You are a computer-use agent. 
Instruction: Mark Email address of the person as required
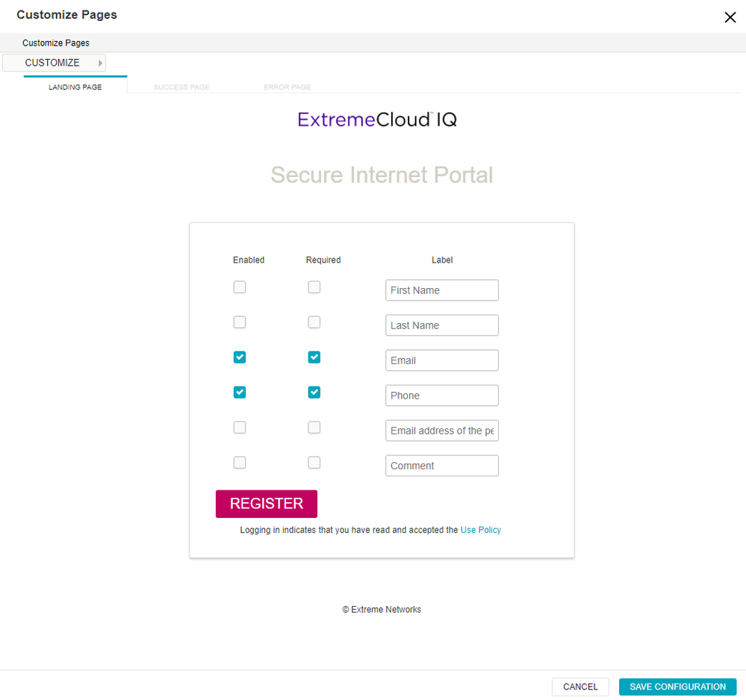click(314, 428)
